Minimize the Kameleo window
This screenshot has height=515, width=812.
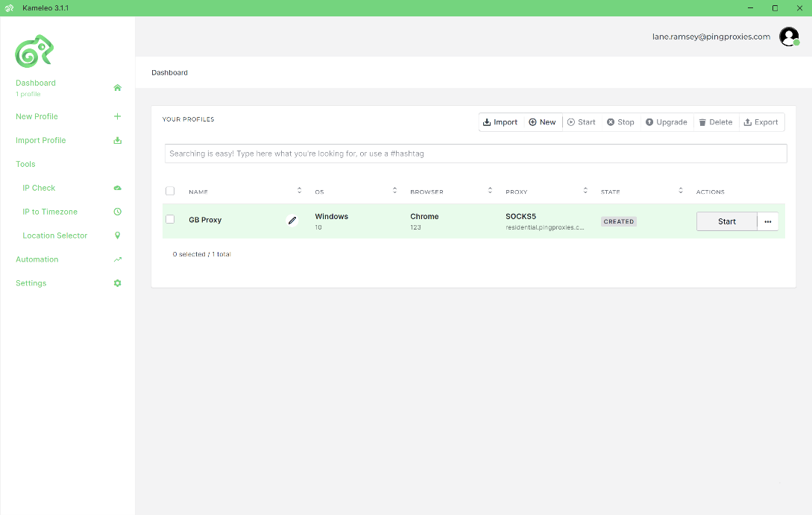(750, 7)
